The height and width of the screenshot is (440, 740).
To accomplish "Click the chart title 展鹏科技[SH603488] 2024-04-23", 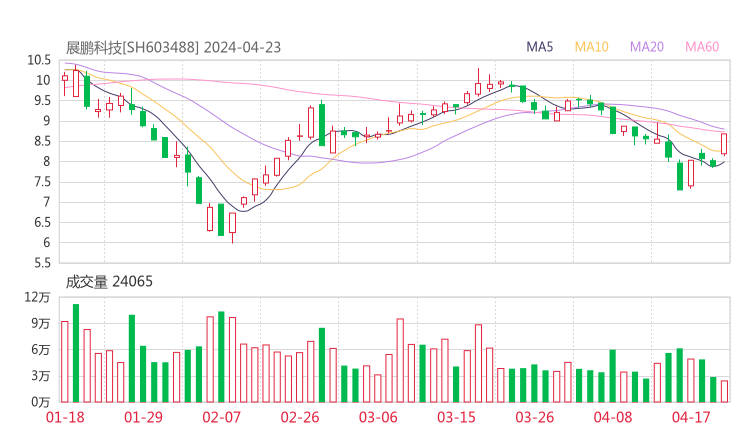I will [x=173, y=48].
